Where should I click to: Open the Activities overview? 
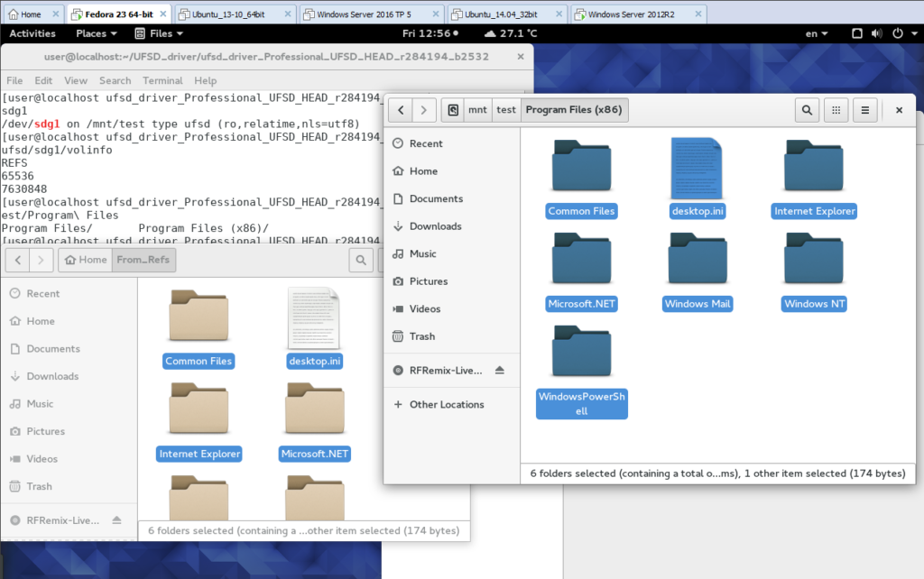tap(32, 33)
